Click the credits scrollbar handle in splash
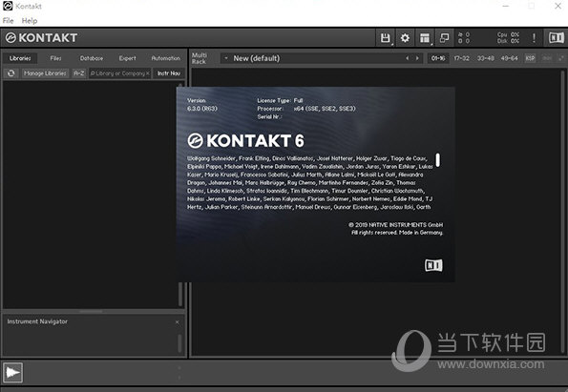 tap(437, 160)
